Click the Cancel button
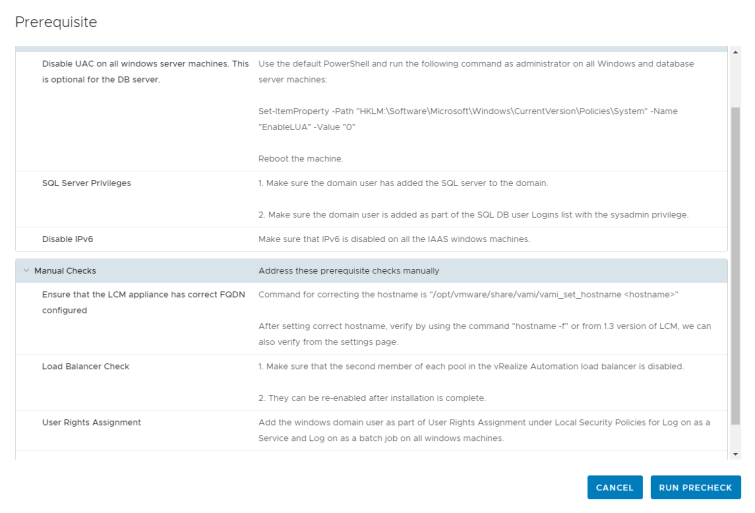 614,487
